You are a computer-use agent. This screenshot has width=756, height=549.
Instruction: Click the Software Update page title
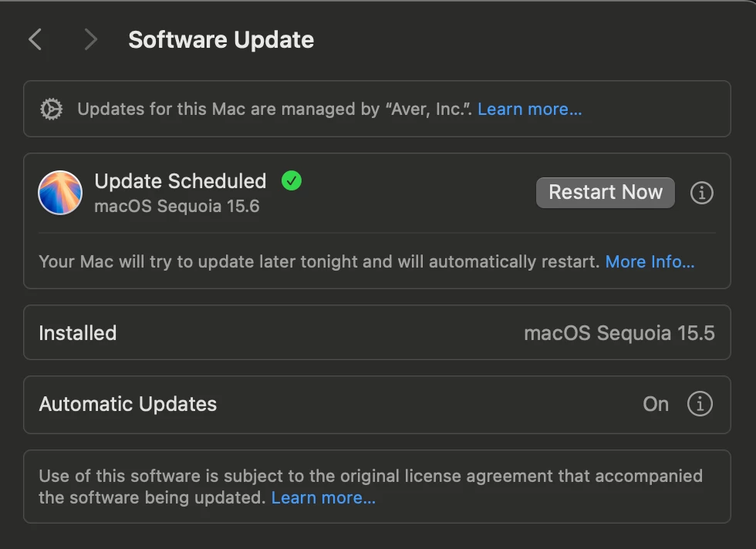coord(221,39)
